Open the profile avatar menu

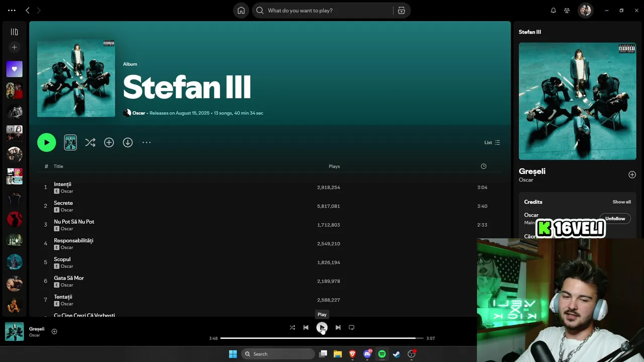[x=585, y=11]
